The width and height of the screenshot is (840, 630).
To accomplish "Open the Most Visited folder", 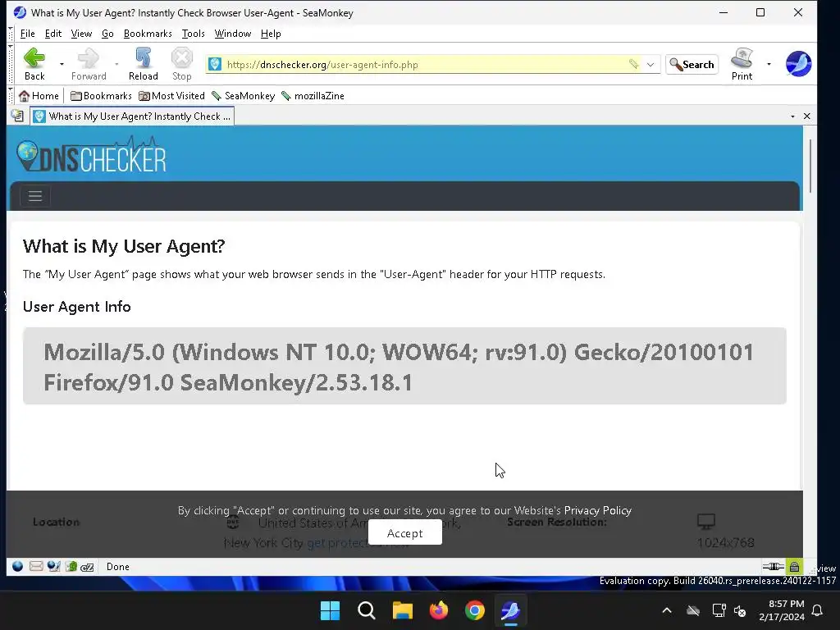I will pyautogui.click(x=172, y=96).
